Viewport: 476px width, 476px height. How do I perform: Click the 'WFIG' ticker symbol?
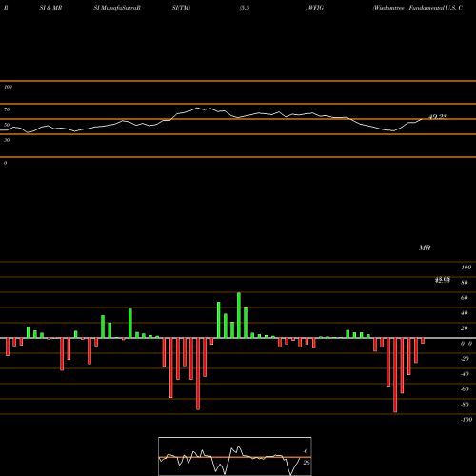315,8
